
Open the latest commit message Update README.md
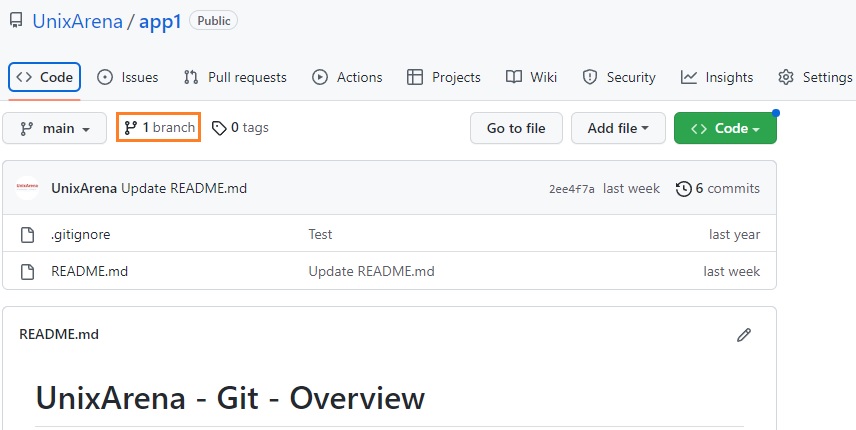(184, 188)
